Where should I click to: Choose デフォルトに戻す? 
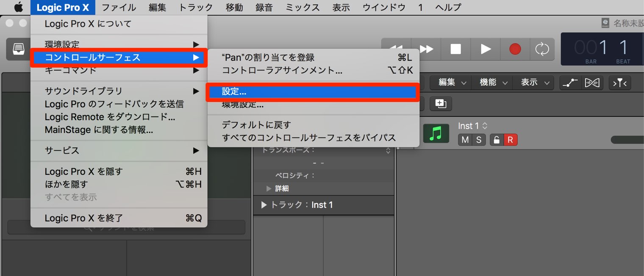point(314,125)
